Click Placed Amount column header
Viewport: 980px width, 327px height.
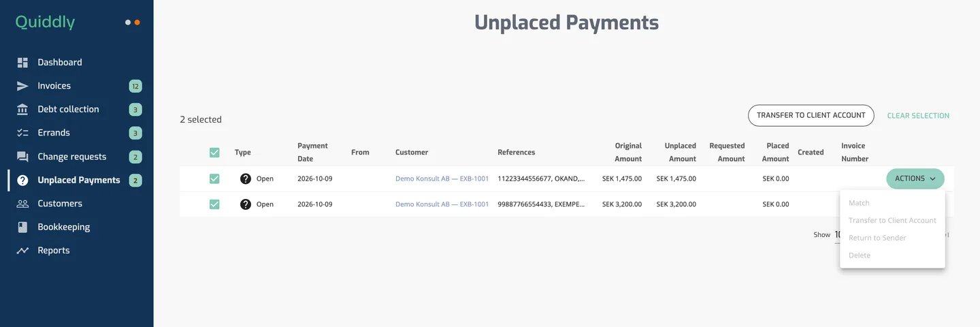tap(775, 153)
